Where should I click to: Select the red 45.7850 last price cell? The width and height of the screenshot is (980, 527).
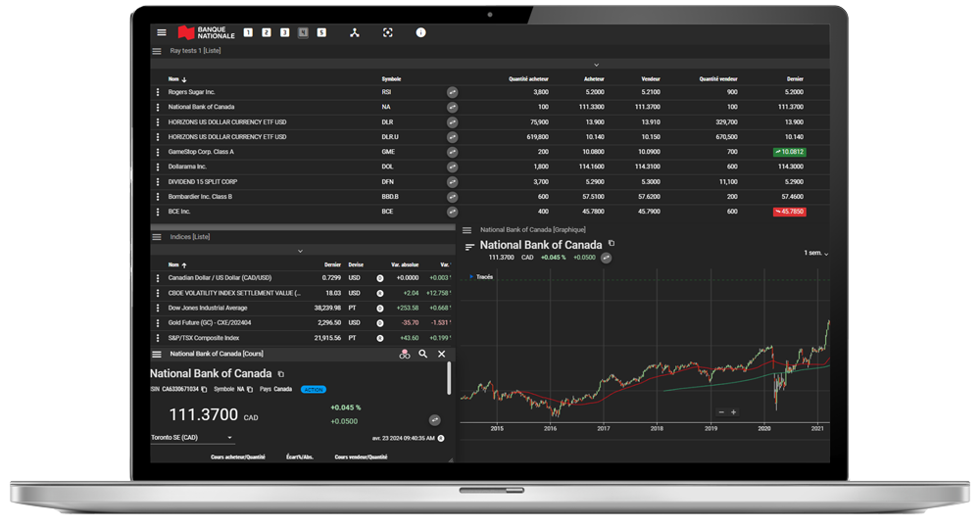click(x=789, y=212)
